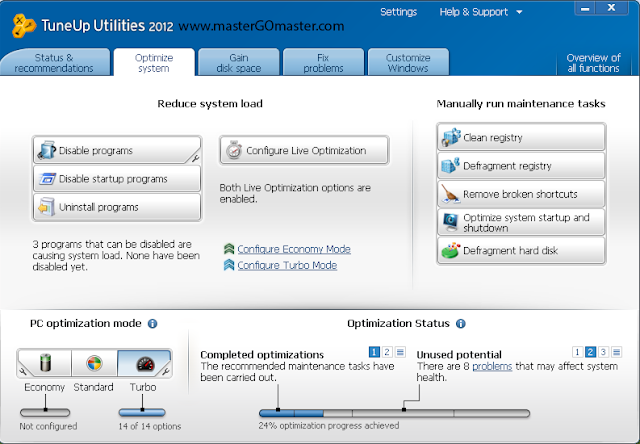Screen dimensions: 640x444
Task: Click the Turbo Mode blue chevron icon
Action: (x=229, y=265)
